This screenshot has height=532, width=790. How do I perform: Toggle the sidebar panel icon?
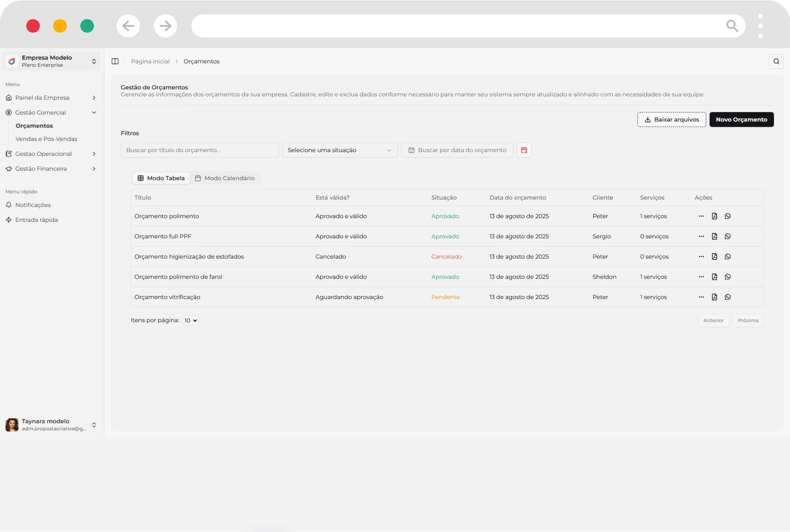[115, 61]
